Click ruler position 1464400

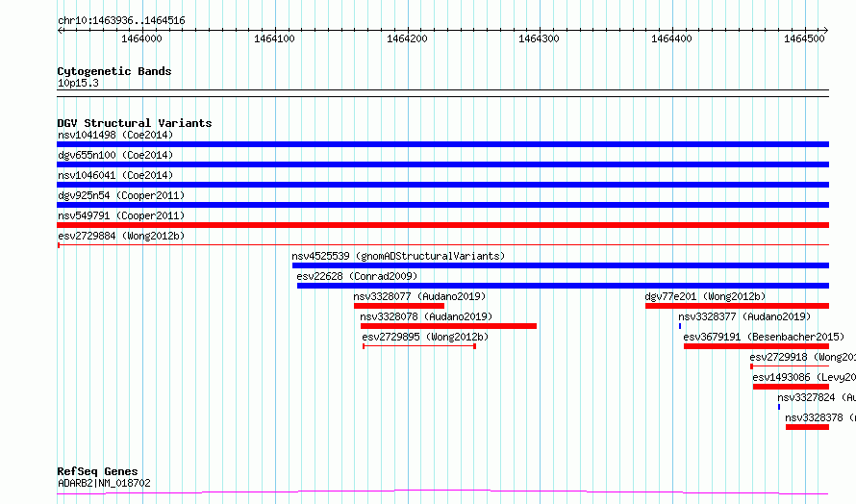672,38
